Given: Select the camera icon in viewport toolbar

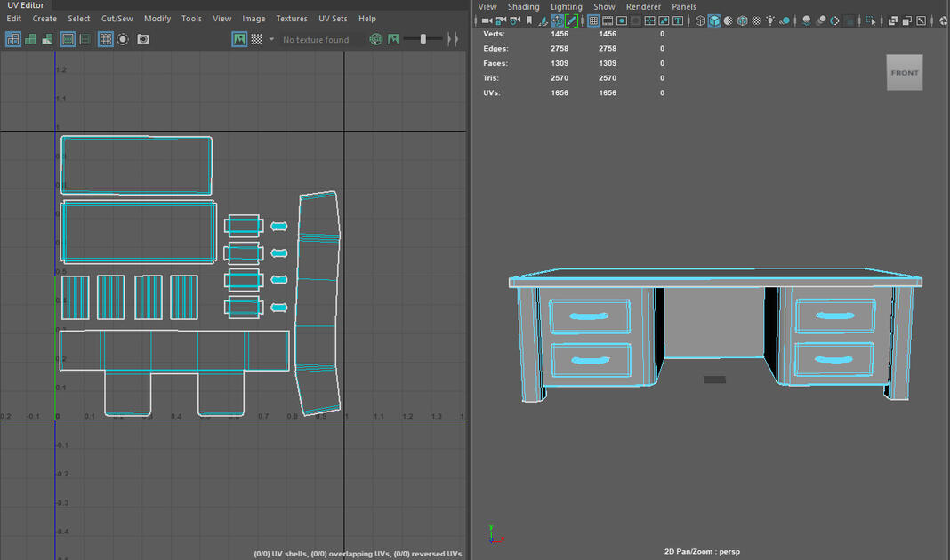Looking at the screenshot, I should (486, 20).
